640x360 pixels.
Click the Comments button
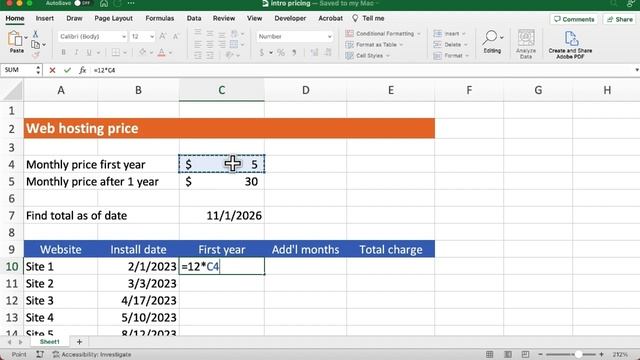[574, 19]
